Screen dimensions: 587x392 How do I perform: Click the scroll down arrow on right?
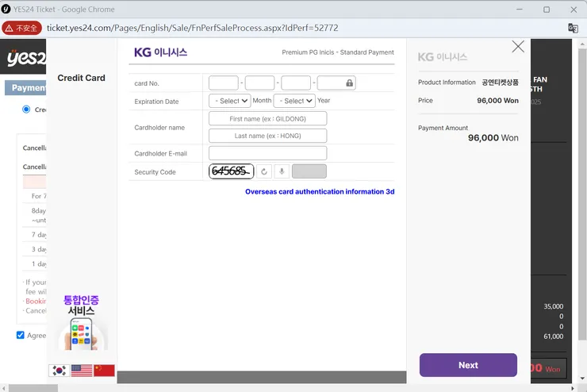[x=582, y=379]
